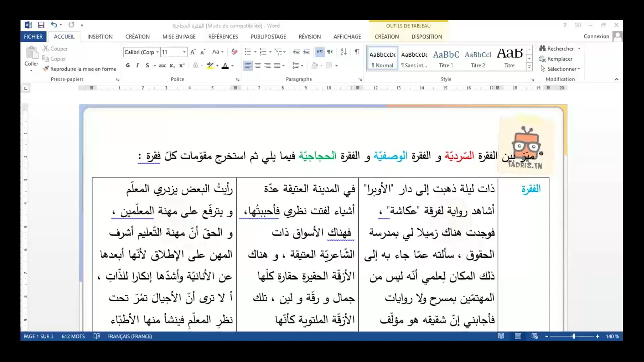Toggle italic formatting with I button
The image size is (644, 362).
tap(137, 66)
